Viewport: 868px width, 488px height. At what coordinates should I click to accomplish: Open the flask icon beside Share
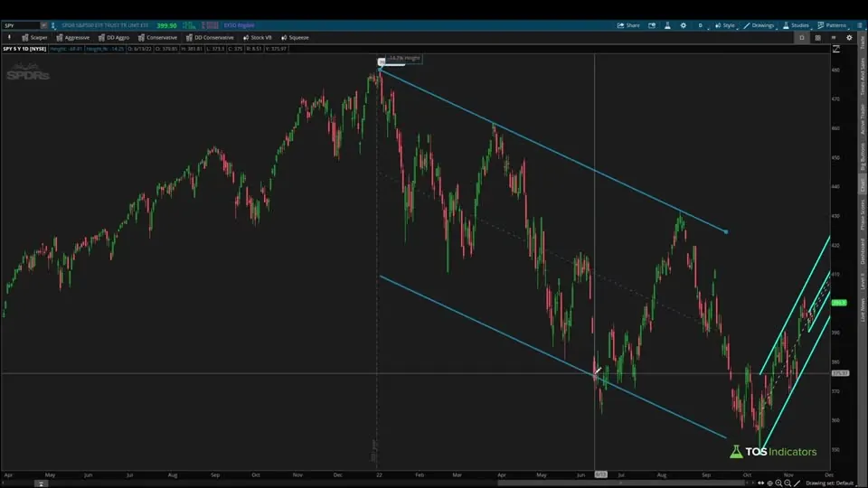pos(667,25)
